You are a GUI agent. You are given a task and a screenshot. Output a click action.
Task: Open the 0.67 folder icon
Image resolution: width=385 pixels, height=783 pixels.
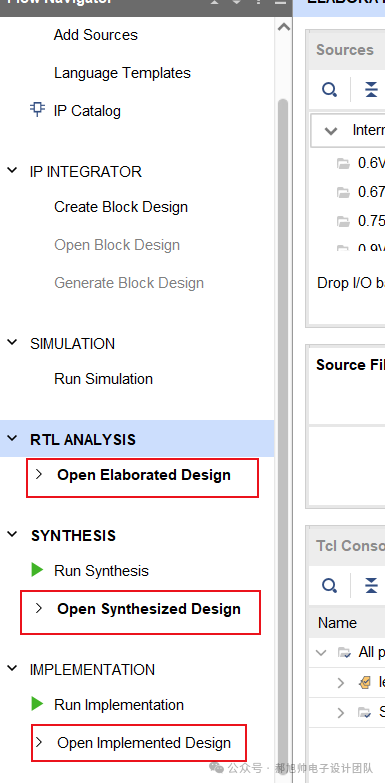tap(343, 192)
